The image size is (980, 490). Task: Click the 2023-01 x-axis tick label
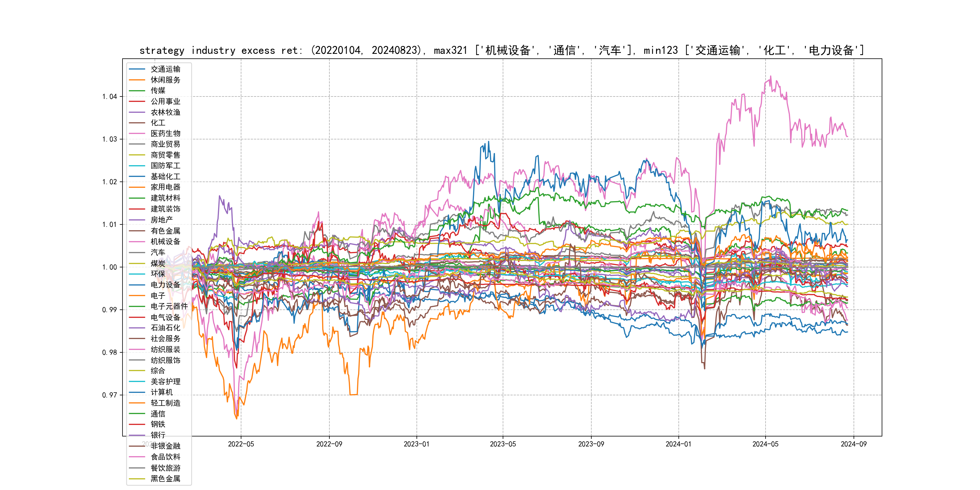[416, 444]
